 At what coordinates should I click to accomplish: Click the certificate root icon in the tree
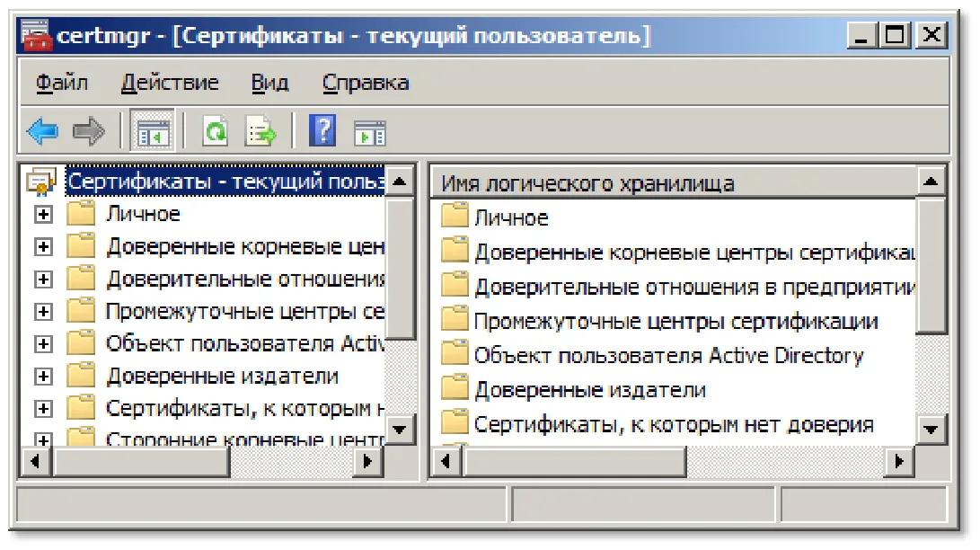tap(41, 181)
